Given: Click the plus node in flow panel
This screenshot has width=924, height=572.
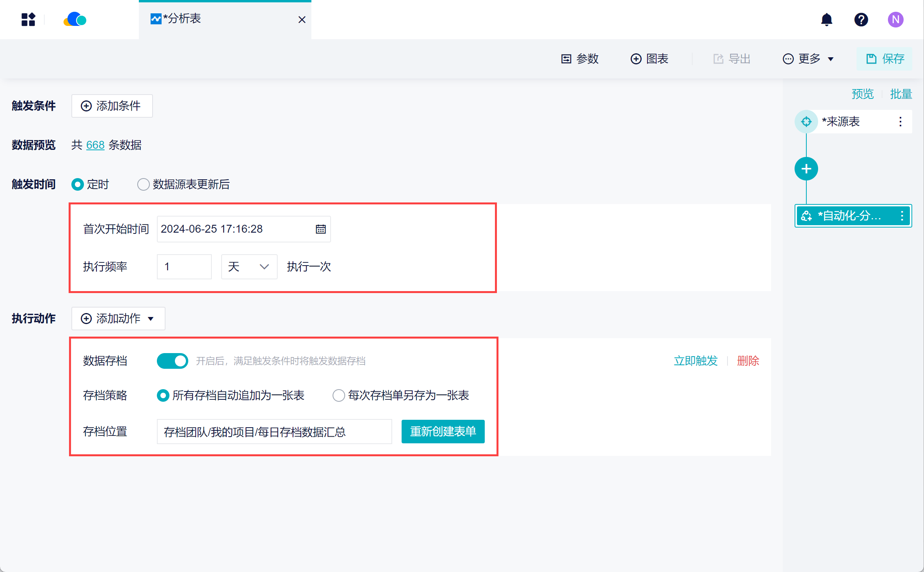Looking at the screenshot, I should pyautogui.click(x=806, y=169).
